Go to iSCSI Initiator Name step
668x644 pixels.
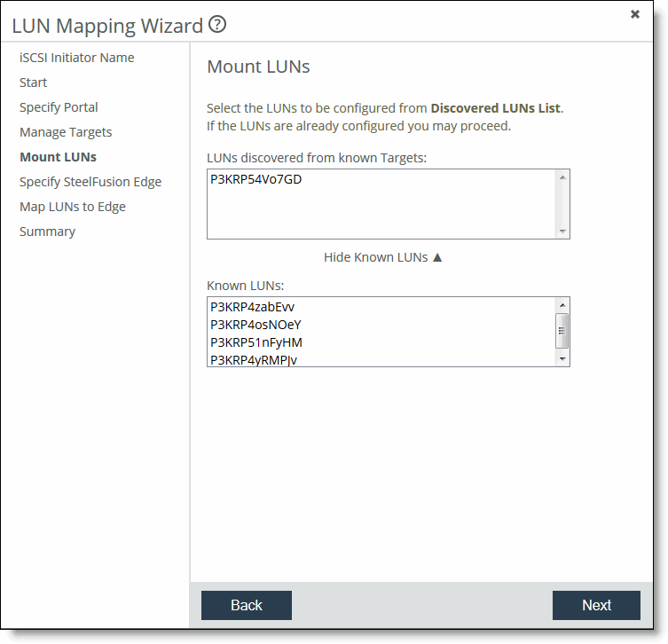[x=77, y=58]
